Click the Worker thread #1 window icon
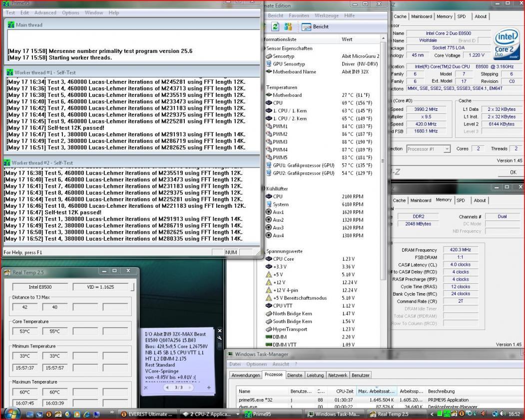 click(9, 72)
